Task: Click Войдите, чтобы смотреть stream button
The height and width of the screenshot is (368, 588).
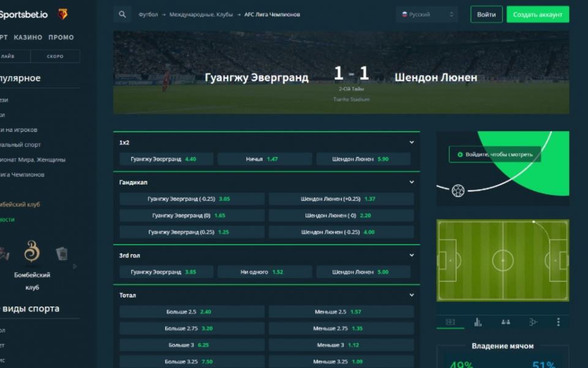Action: coord(495,155)
